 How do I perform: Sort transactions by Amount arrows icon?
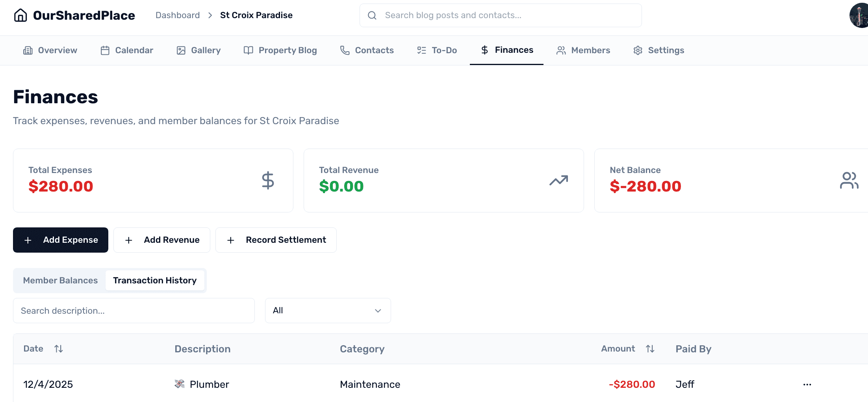coord(650,349)
